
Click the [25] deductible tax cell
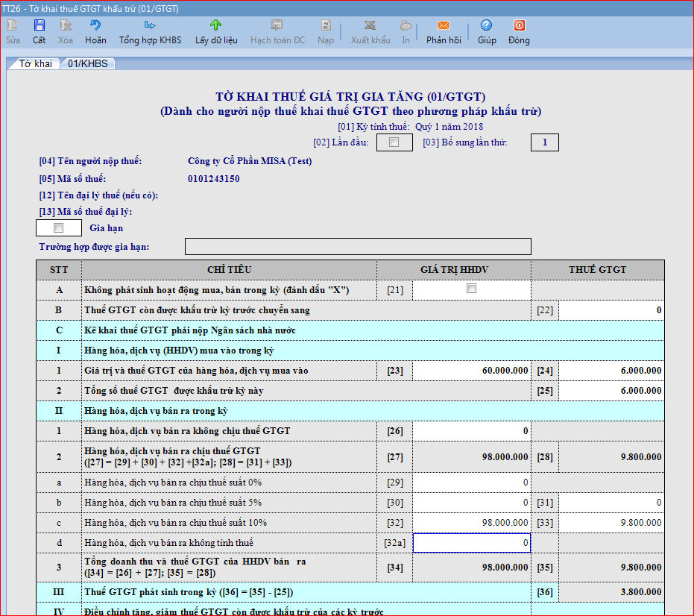(611, 391)
